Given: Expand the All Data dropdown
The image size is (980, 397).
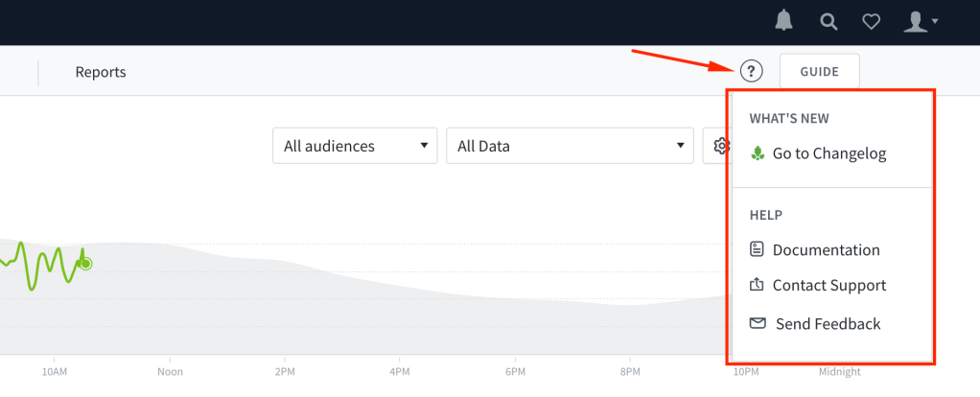Looking at the screenshot, I should click(570, 147).
